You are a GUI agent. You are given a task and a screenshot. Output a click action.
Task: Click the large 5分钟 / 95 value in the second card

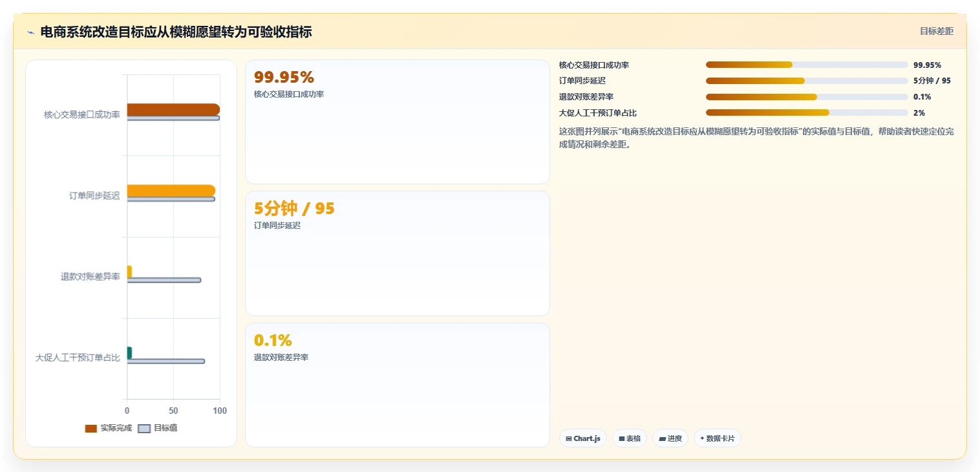(x=294, y=209)
